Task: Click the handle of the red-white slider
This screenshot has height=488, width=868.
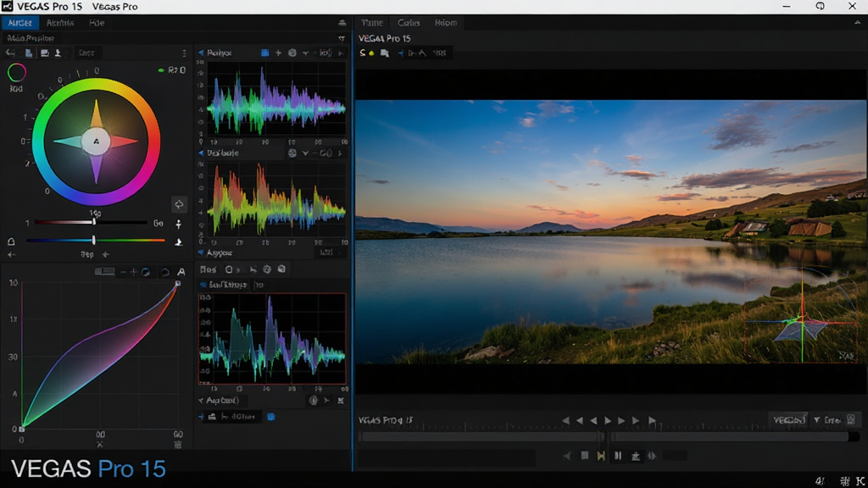Action: pyautogui.click(x=93, y=221)
